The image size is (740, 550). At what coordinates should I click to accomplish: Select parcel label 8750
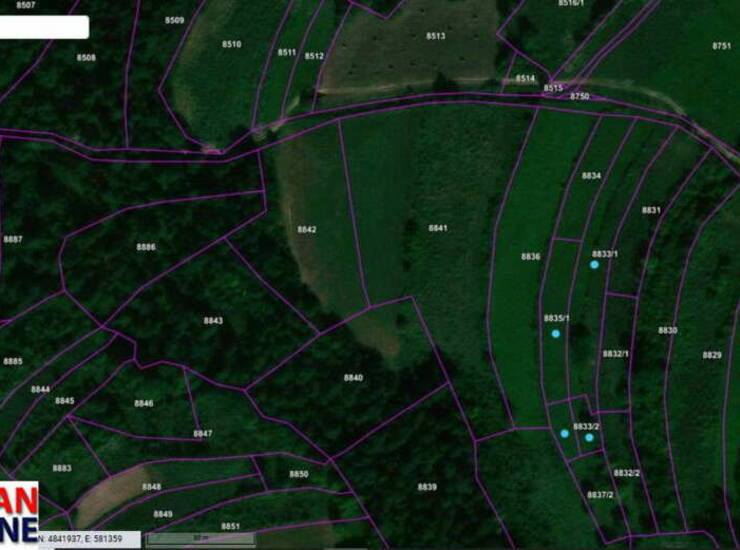pos(580,96)
